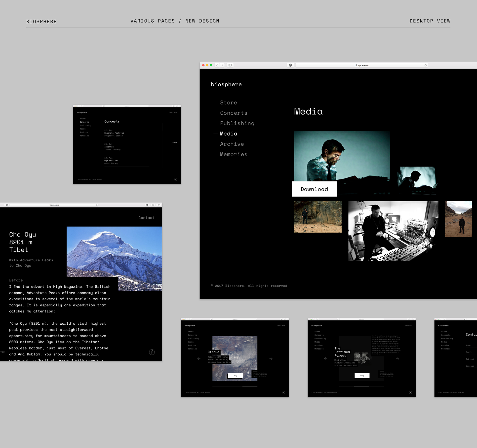
Task: Click the biosphere logo in Media window
Action: (x=226, y=84)
